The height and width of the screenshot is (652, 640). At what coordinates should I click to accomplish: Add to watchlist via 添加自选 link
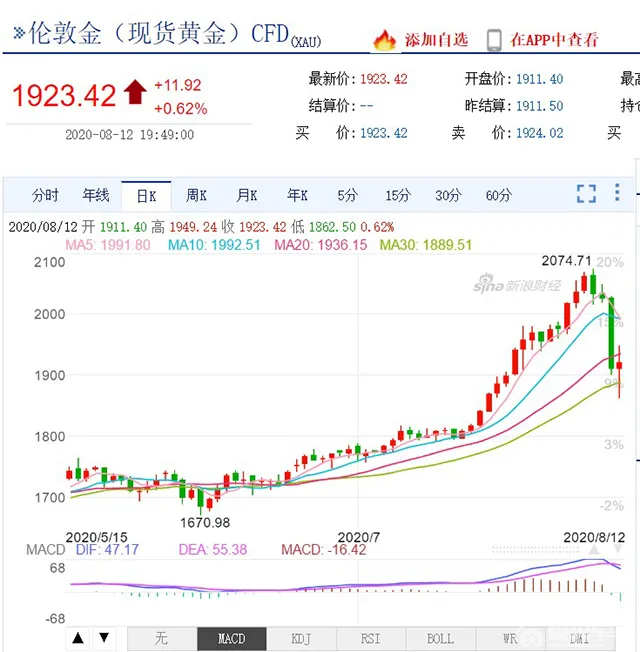(x=437, y=40)
